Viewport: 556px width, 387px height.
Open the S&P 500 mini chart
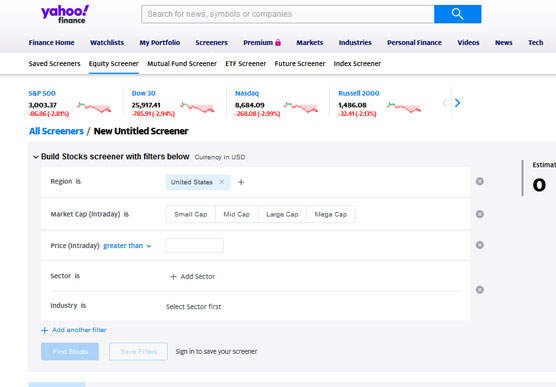click(x=94, y=107)
